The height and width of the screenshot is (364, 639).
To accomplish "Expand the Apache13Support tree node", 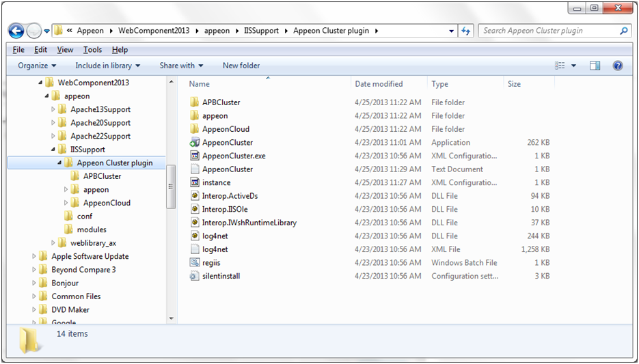I will click(53, 109).
